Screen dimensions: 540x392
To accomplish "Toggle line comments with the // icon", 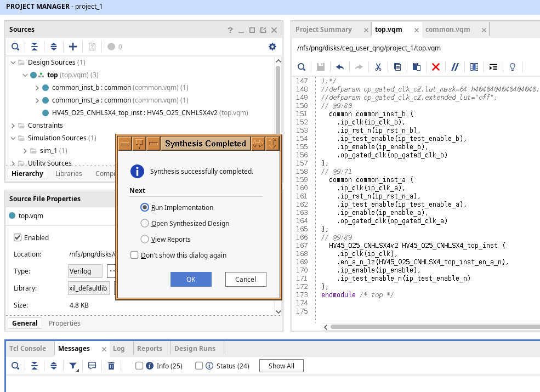I will pos(454,67).
